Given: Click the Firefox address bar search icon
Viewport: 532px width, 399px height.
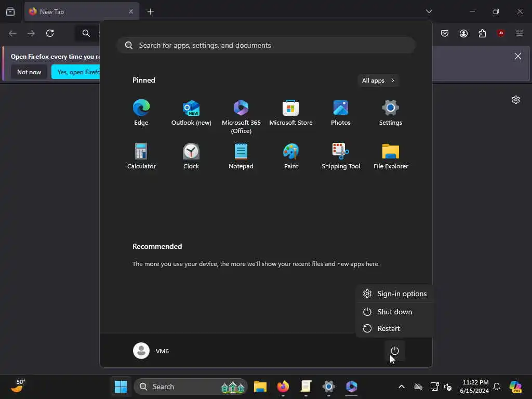Looking at the screenshot, I should [86, 33].
